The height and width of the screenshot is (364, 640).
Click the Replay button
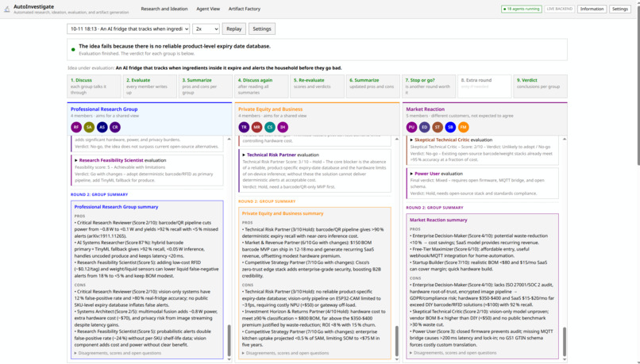click(234, 29)
